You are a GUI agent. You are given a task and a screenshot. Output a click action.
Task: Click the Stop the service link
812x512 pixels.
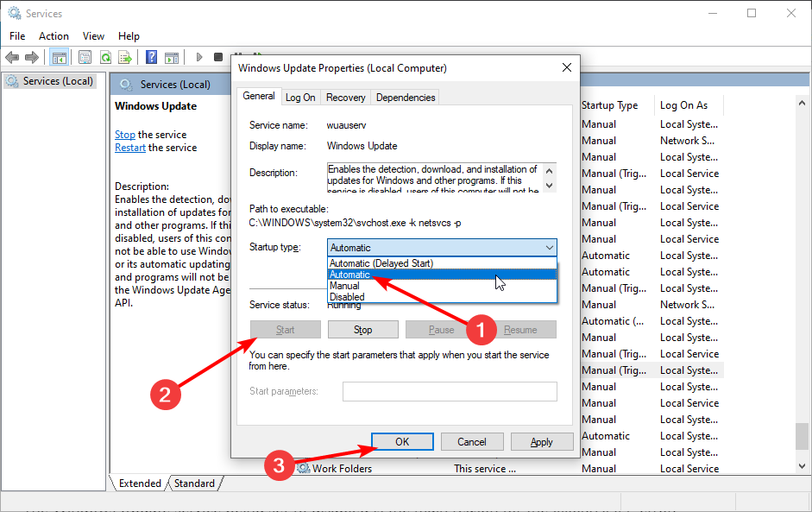[x=125, y=135]
